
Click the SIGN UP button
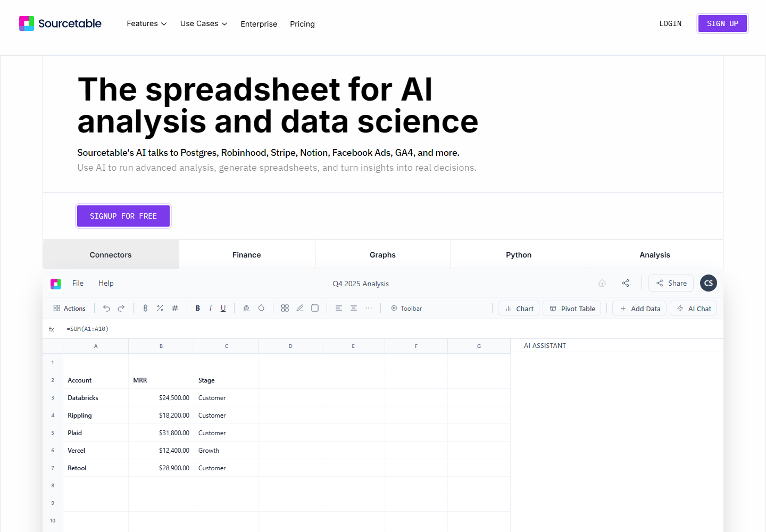[x=722, y=23]
